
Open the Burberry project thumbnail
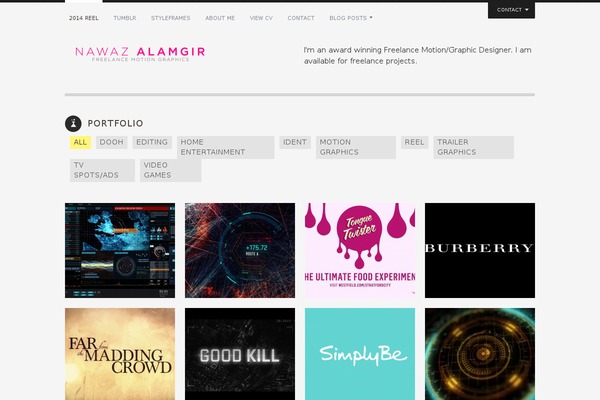point(480,250)
